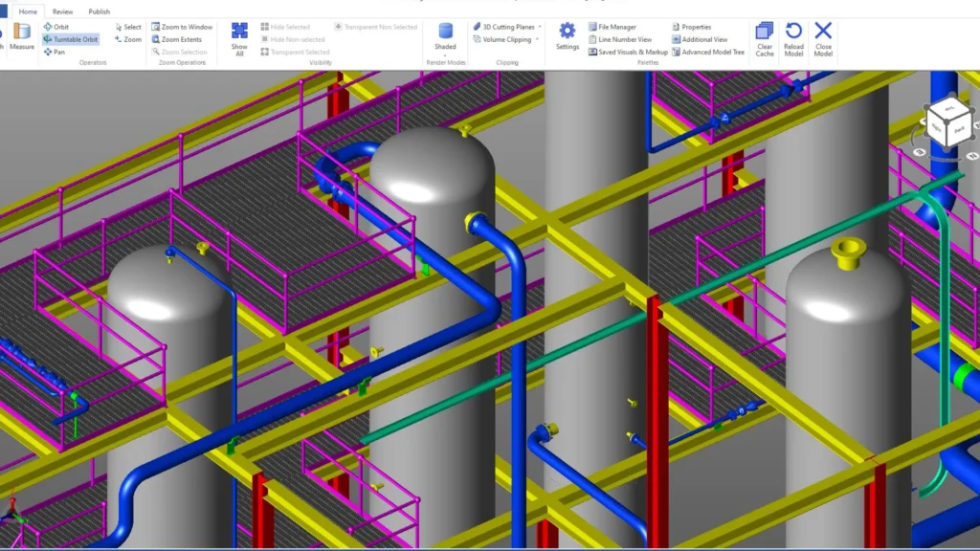Viewport: 980px width, 551px height.
Task: Toggle the Turntable Orbit mode
Action: coord(70,39)
